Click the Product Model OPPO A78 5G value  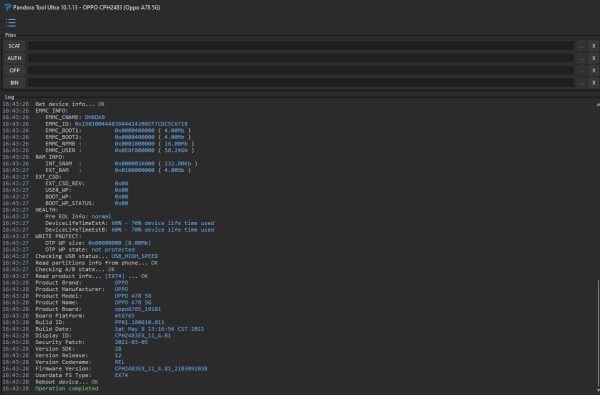pos(133,296)
